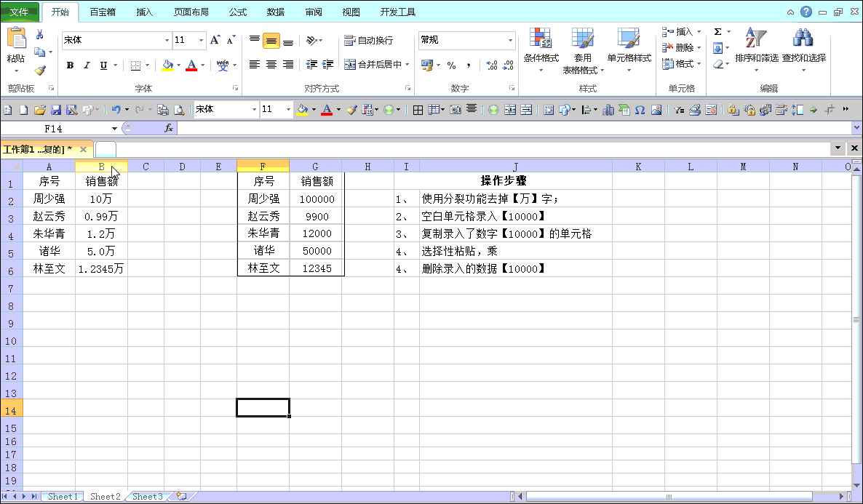863x504 pixels.
Task: Switch to 开发工具 Developer tab
Action: [397, 12]
